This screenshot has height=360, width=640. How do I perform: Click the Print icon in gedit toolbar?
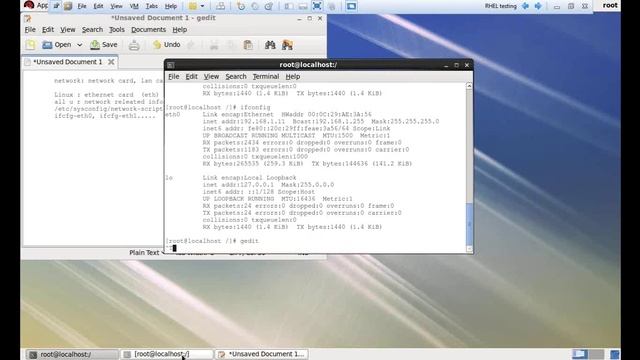[134, 45]
